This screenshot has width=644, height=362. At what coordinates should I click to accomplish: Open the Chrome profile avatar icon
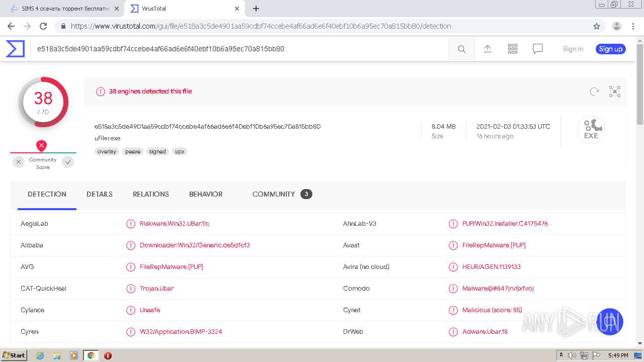tap(616, 26)
